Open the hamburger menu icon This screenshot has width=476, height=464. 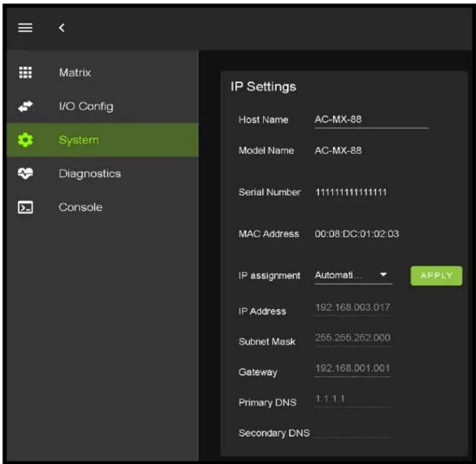tap(25, 28)
